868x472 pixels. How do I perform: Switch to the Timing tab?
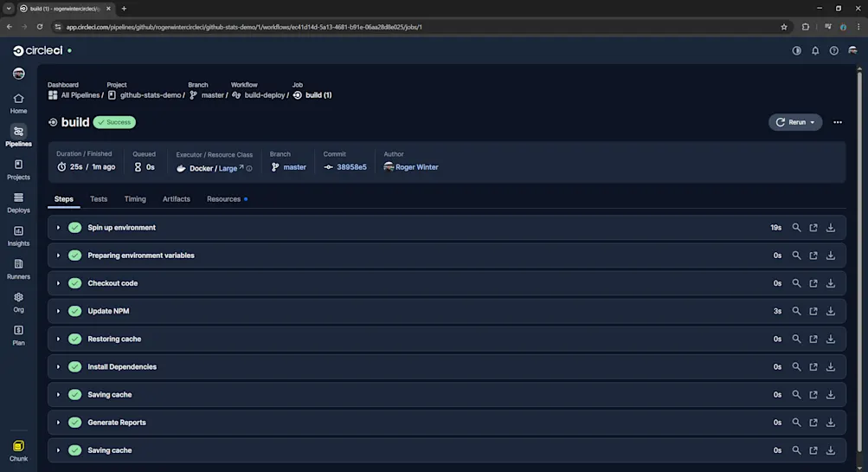(135, 199)
